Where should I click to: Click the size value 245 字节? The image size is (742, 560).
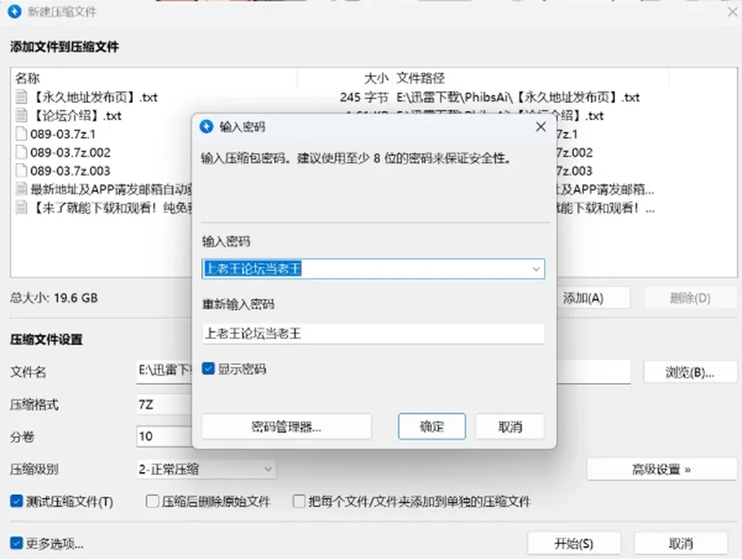pos(364,97)
